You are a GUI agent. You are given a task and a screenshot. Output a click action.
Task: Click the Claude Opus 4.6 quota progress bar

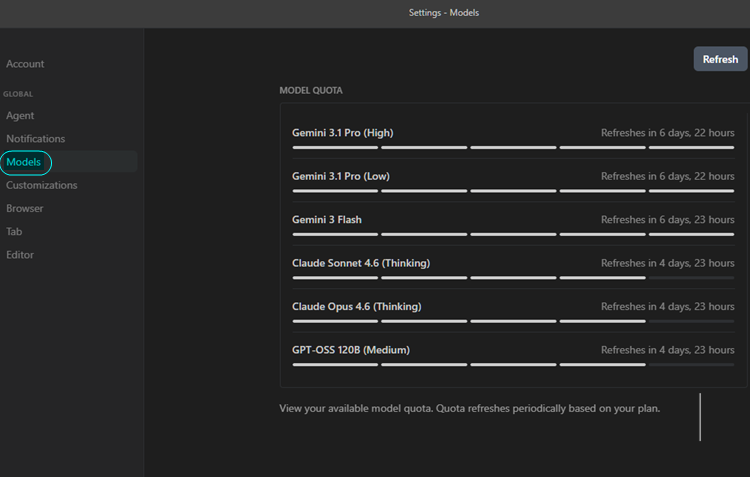click(513, 321)
